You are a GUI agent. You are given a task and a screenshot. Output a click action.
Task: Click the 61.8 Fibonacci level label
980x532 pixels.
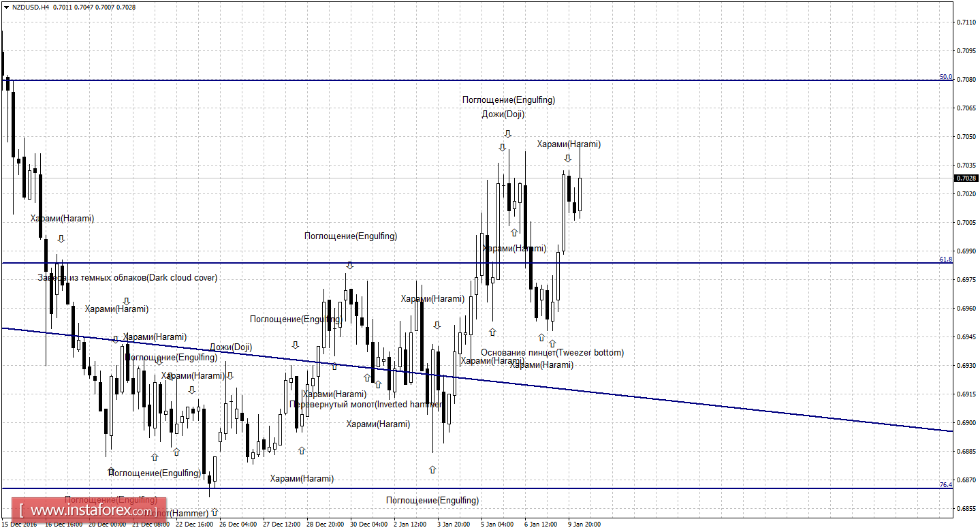pyautogui.click(x=947, y=260)
